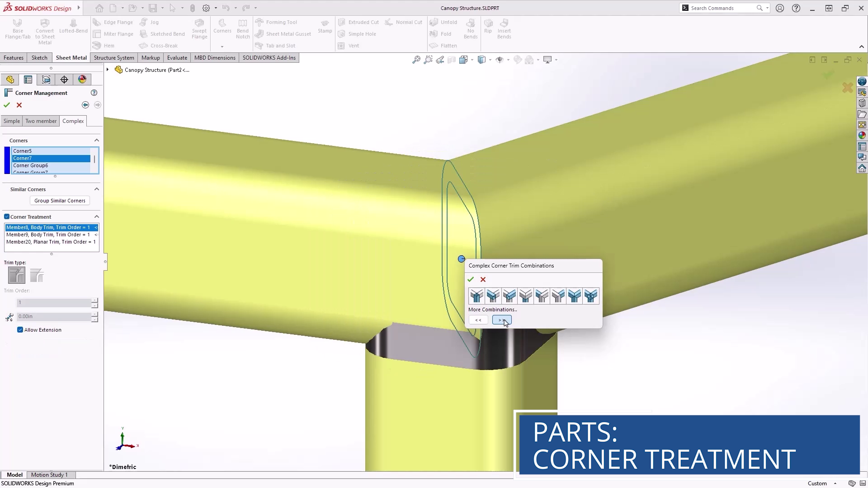Accept Corner Management with green checkmark

(x=7, y=105)
